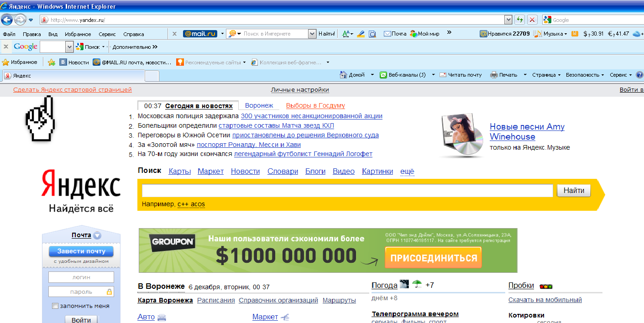Click the Избранное star button

coord(20,62)
